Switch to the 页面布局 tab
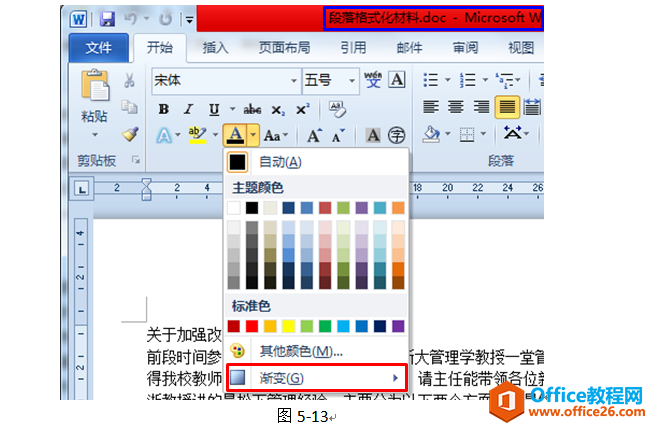The image size is (652, 429). [x=284, y=48]
